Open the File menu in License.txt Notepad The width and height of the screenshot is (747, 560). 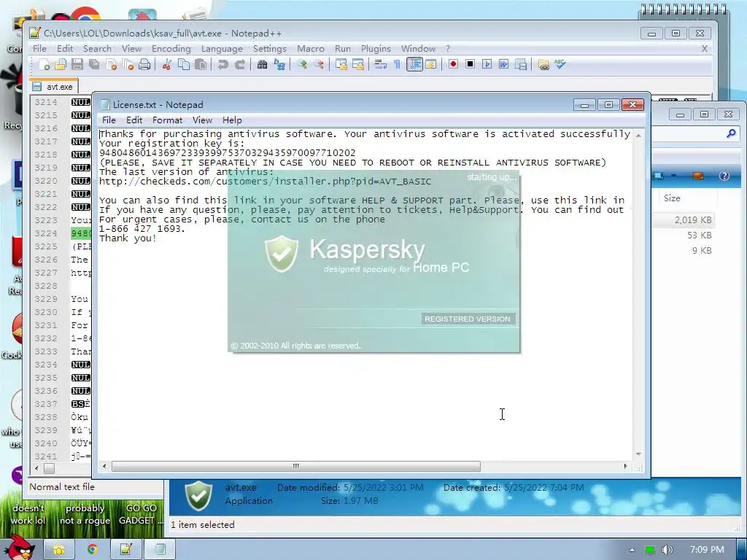109,120
